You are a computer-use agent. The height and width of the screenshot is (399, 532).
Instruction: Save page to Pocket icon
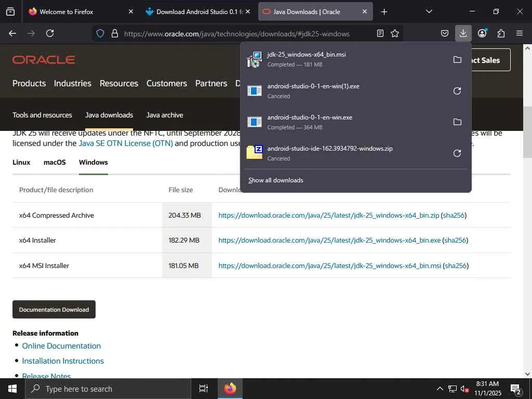pos(445,33)
